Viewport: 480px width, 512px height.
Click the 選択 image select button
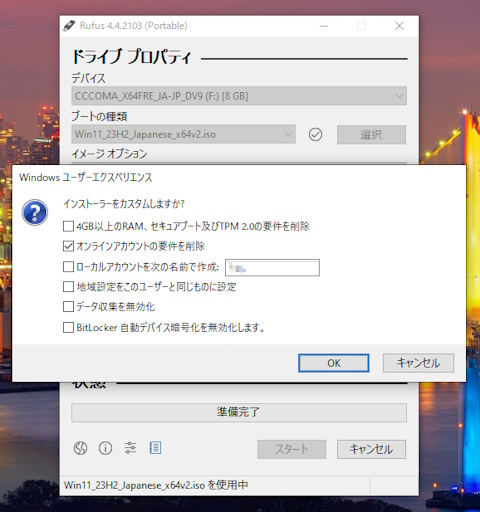(x=371, y=135)
